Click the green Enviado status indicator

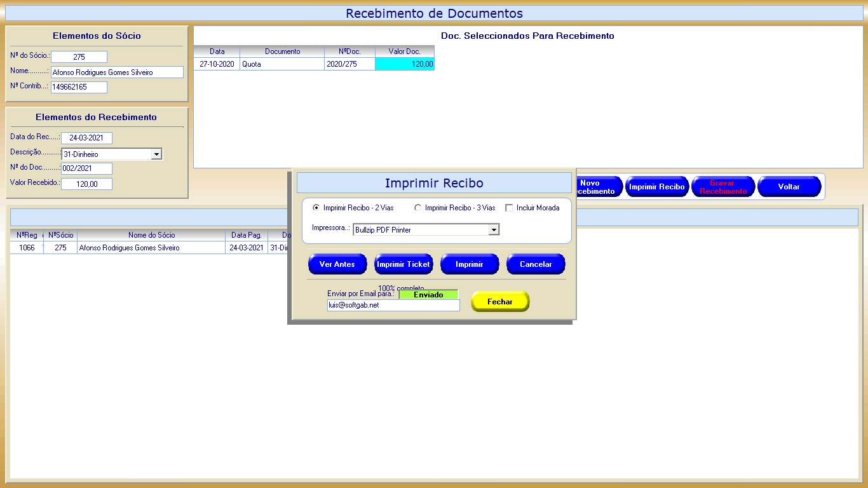[x=428, y=295]
